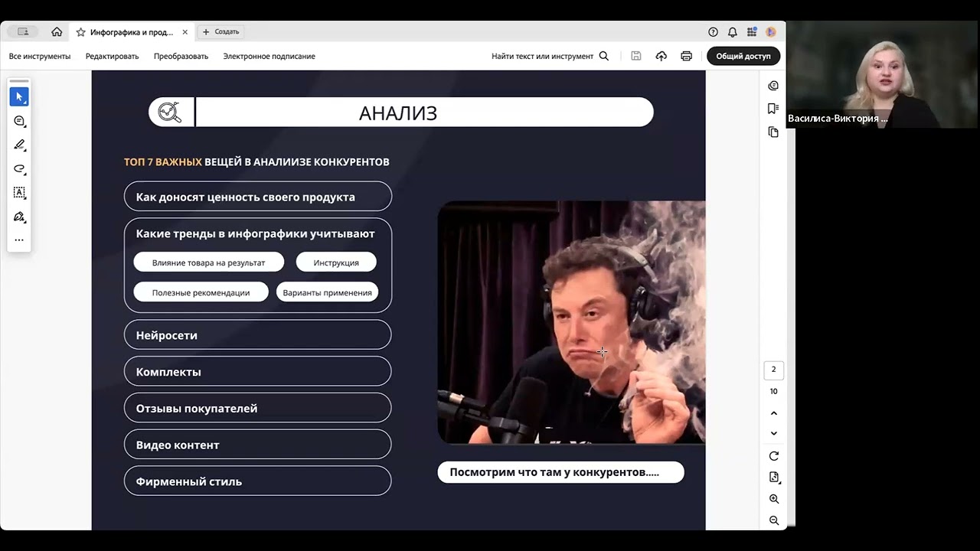Choose the signature fill tool
The height and width of the screenshot is (551, 980).
coord(19,217)
